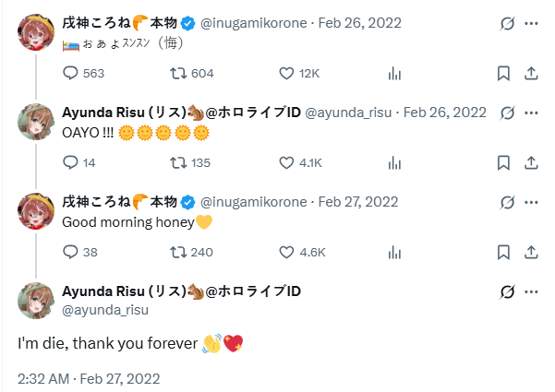Reply to Risu's OAYO tweet
The image size is (555, 392).
coord(71,162)
